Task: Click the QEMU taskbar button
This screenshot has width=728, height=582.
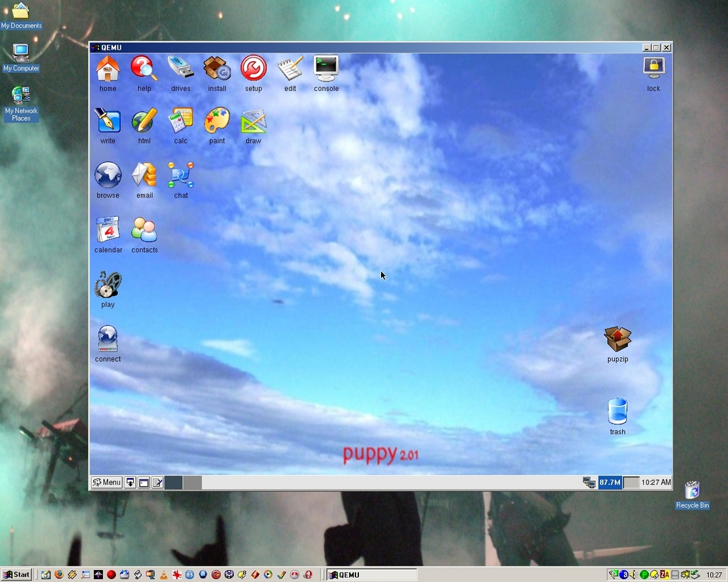Action: click(x=371, y=575)
